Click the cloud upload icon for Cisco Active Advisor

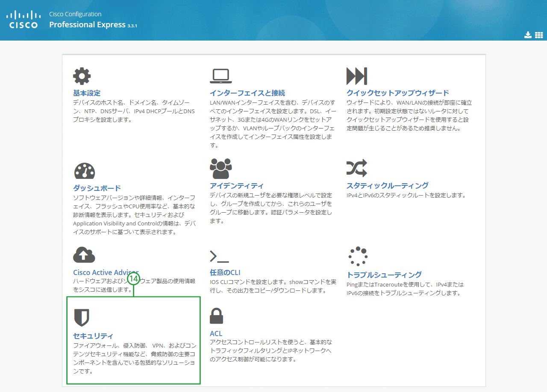[x=84, y=255]
